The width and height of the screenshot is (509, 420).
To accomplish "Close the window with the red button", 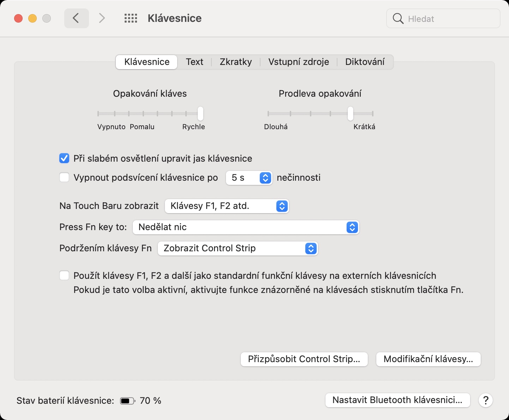I will (18, 18).
